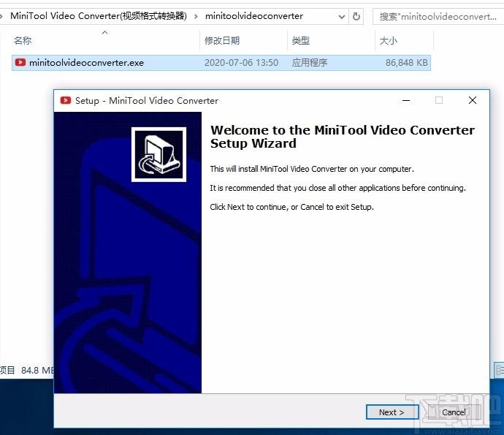Cancel the MiniTool Video Converter setup

(454, 412)
